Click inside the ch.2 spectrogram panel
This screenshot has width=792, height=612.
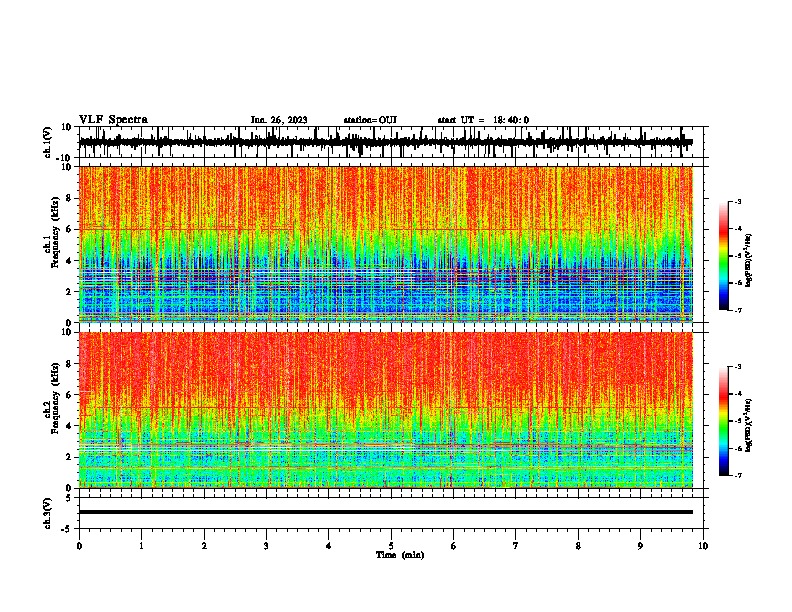point(385,410)
